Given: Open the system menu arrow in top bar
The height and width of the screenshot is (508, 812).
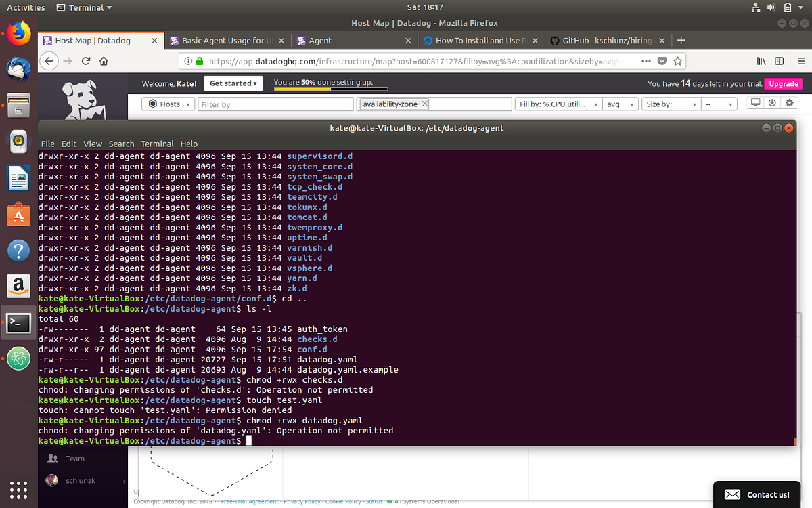Looking at the screenshot, I should click(x=802, y=7).
